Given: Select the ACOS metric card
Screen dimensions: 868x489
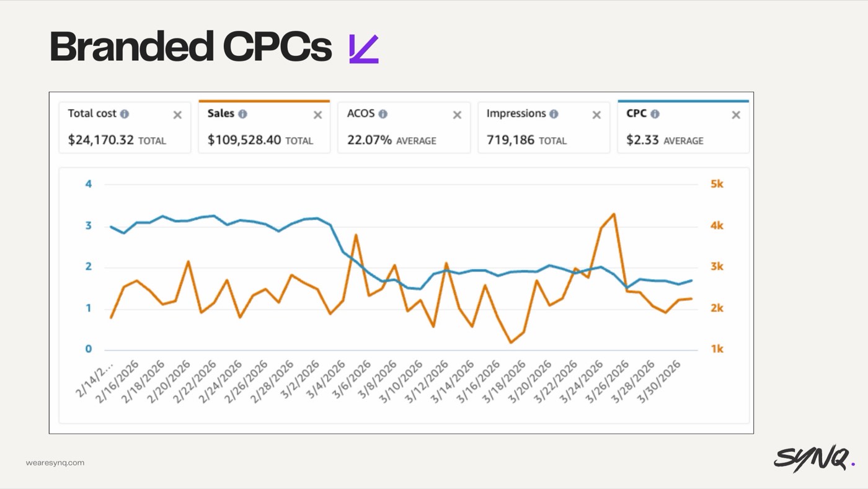Looking at the screenshot, I should tap(404, 127).
